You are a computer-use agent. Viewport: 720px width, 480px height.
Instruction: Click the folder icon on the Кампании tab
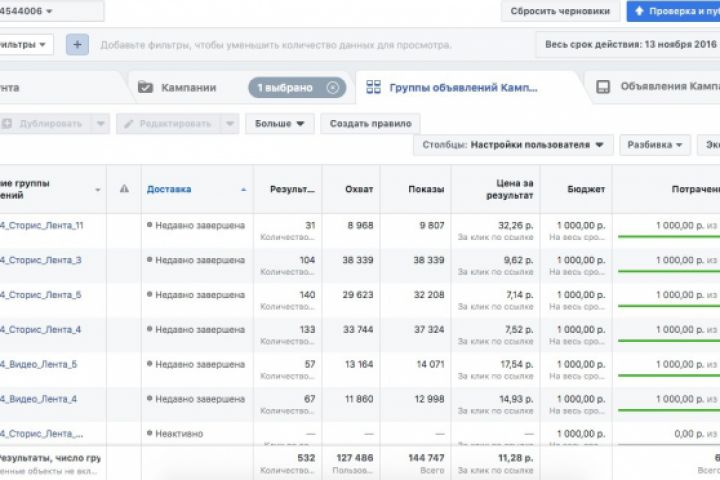[146, 87]
